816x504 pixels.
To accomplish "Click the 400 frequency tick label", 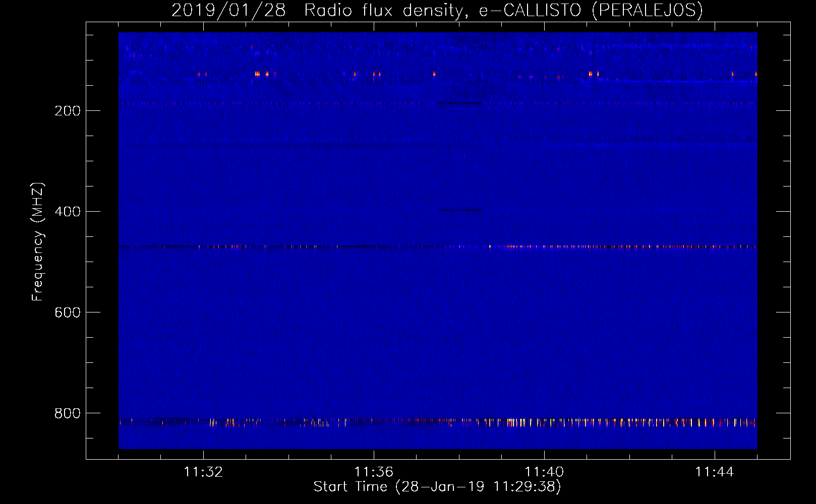I will click(x=68, y=212).
